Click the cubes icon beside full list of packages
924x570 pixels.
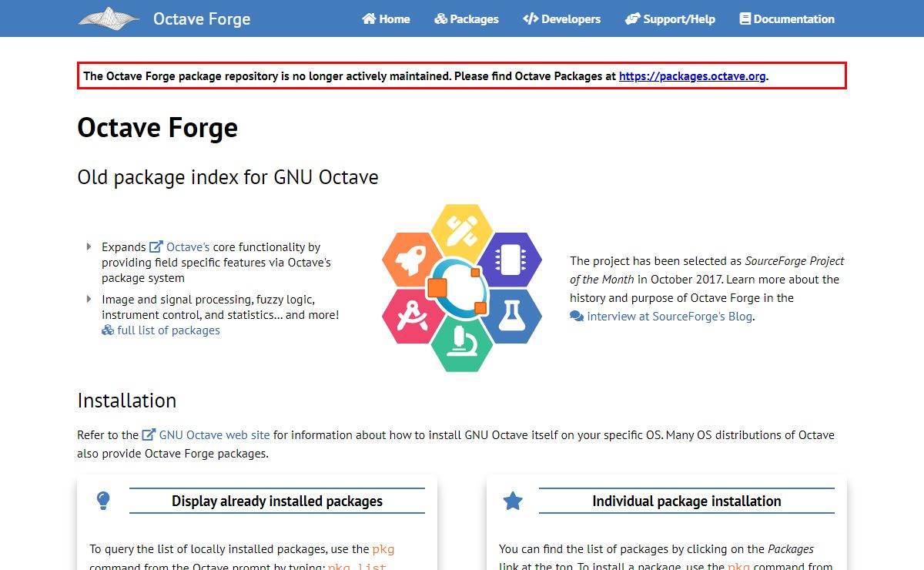(x=108, y=330)
